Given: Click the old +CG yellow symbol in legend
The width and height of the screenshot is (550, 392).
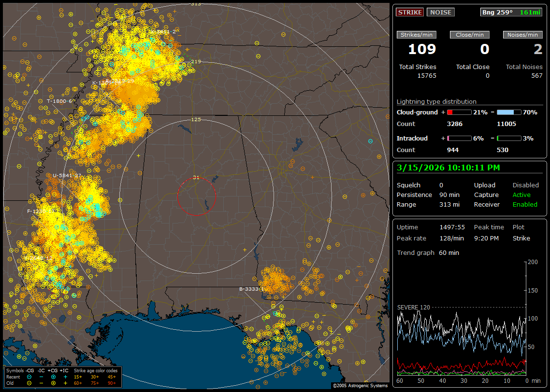Looking at the screenshot, I should [53, 382].
